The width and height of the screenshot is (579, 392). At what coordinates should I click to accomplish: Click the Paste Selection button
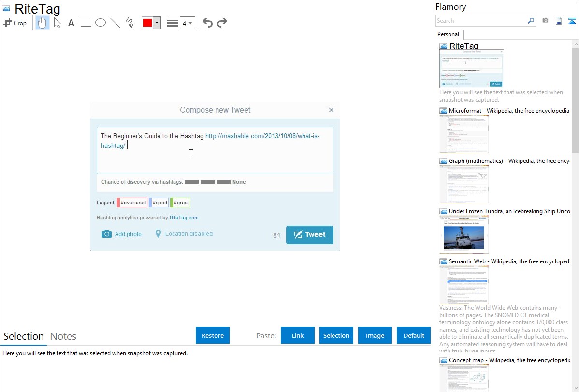pyautogui.click(x=336, y=335)
